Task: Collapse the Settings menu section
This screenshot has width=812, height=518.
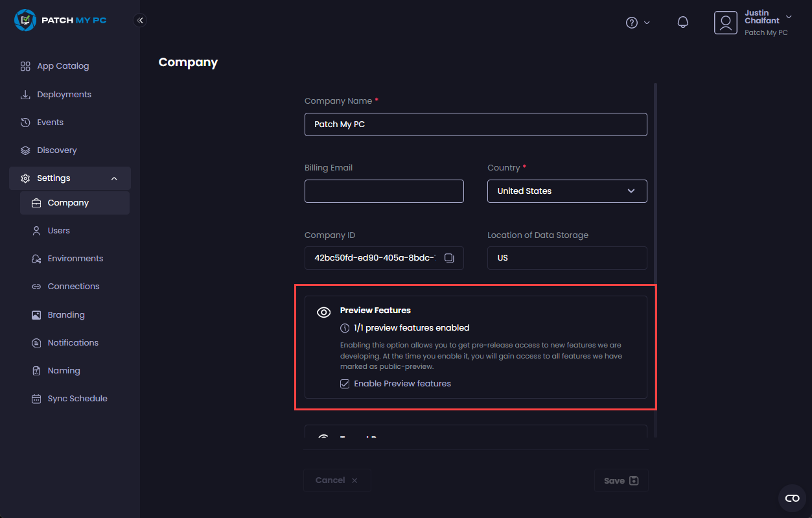Action: point(114,178)
